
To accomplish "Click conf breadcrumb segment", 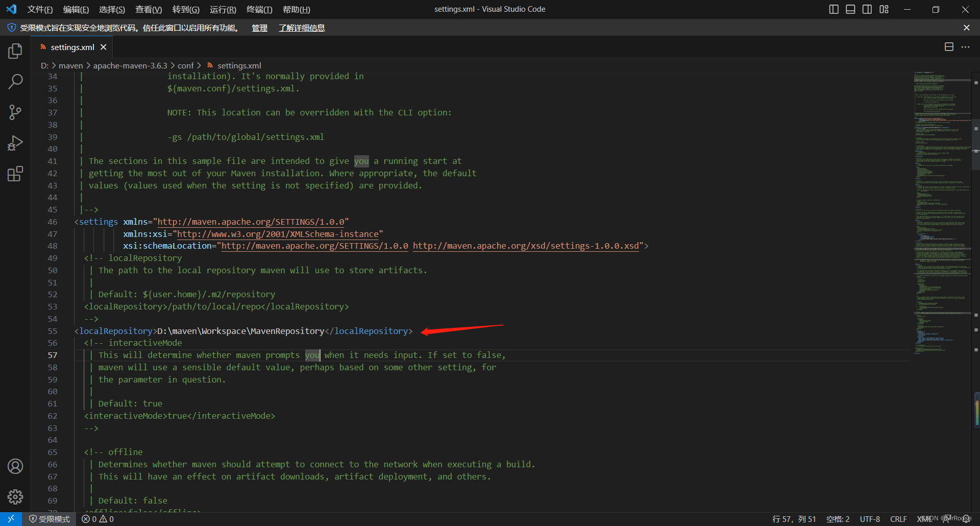I will click(x=185, y=65).
